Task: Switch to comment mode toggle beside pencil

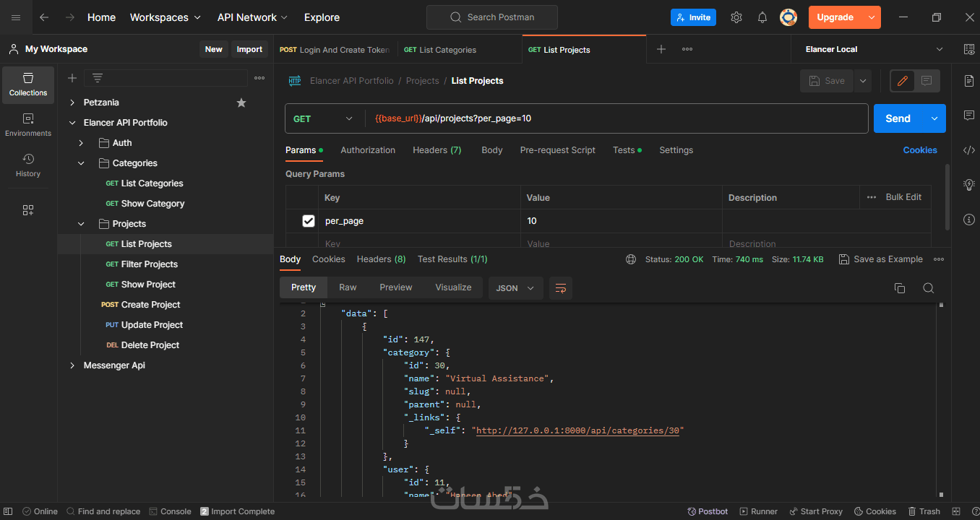Action: coord(927,81)
